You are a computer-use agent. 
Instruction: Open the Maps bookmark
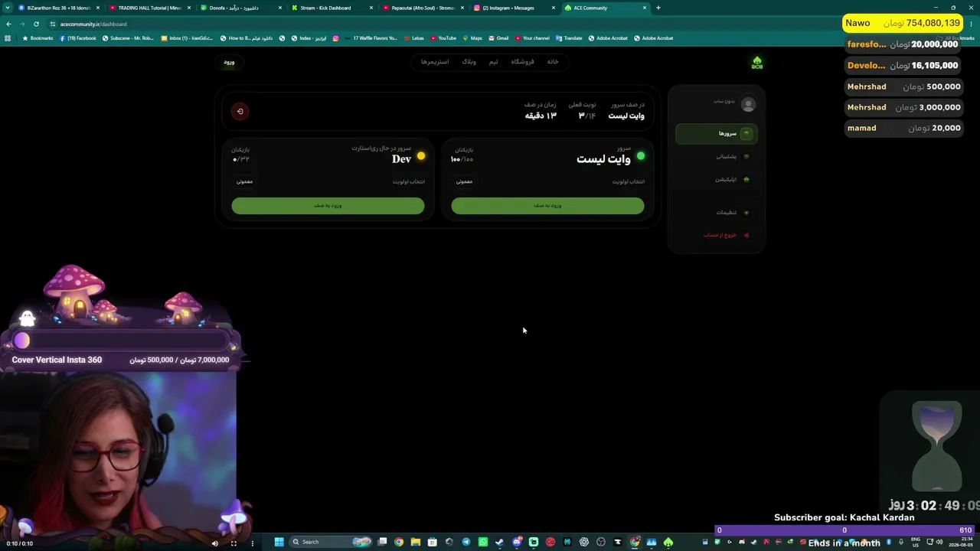click(472, 38)
